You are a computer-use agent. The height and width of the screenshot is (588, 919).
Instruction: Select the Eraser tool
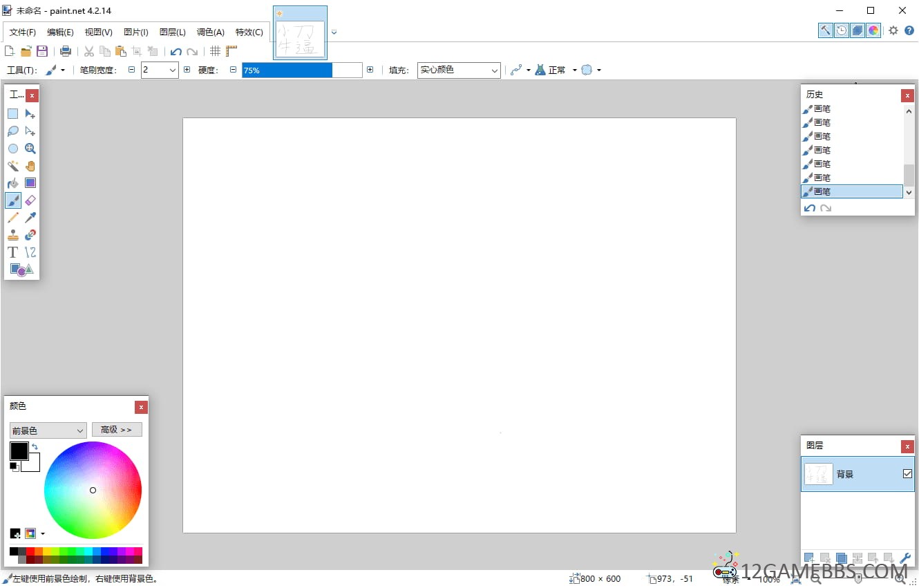30,200
